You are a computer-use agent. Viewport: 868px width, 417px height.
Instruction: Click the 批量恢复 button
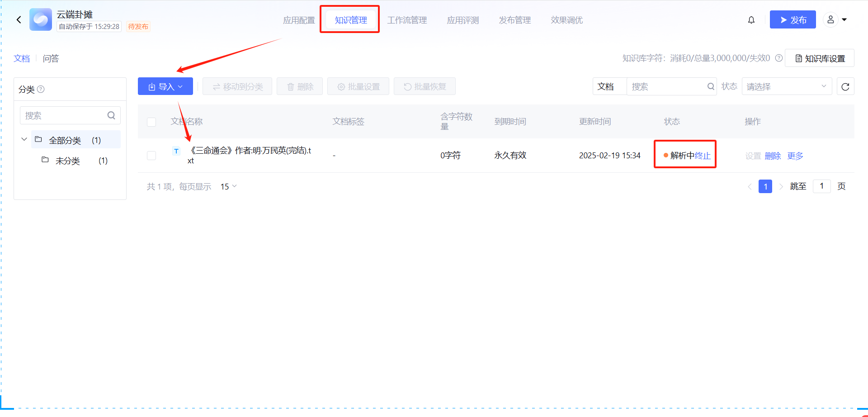coord(425,86)
